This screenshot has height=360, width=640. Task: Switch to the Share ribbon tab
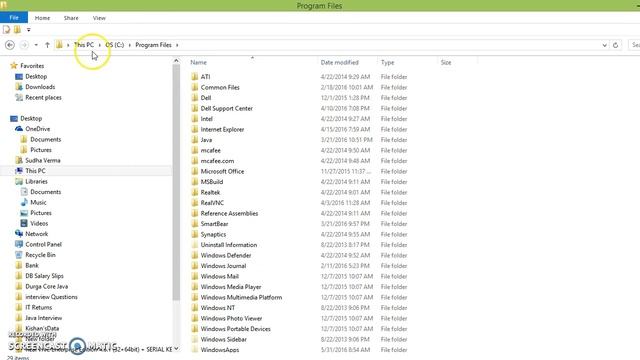point(71,18)
